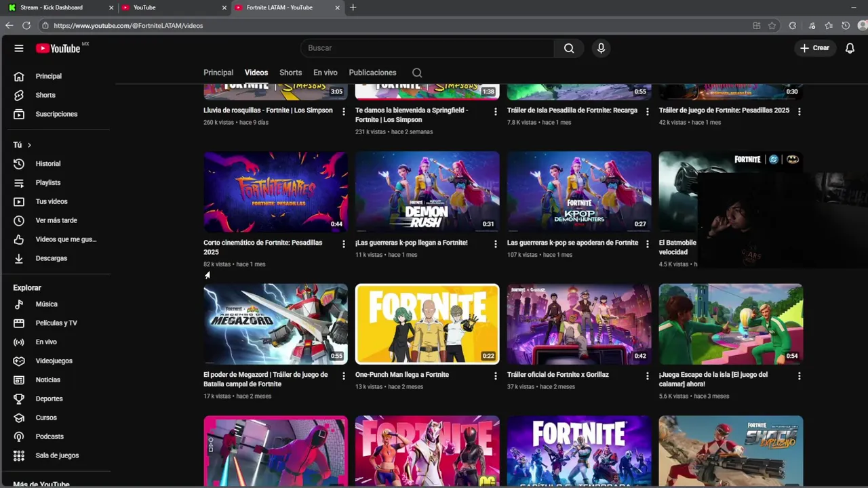Open options for Megazord video

click(344, 376)
